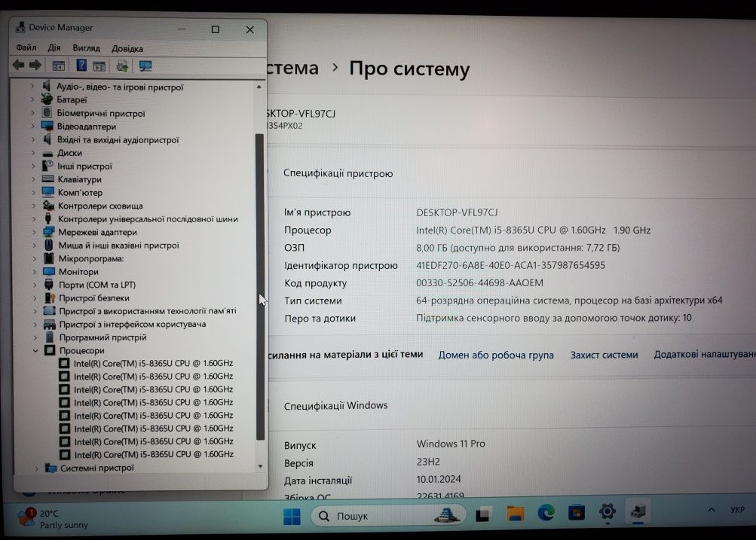Click the Пошук search box on taskbar
The height and width of the screenshot is (540, 756).
coord(389,516)
